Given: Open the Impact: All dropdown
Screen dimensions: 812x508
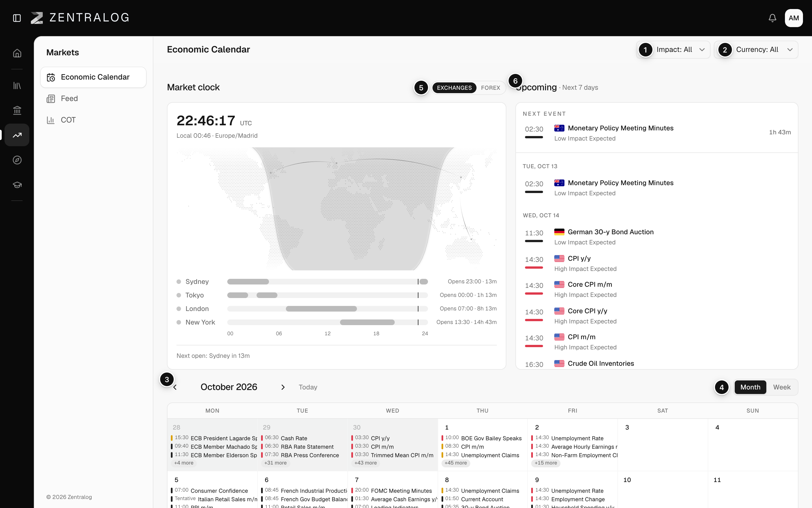Looking at the screenshot, I should pos(673,50).
